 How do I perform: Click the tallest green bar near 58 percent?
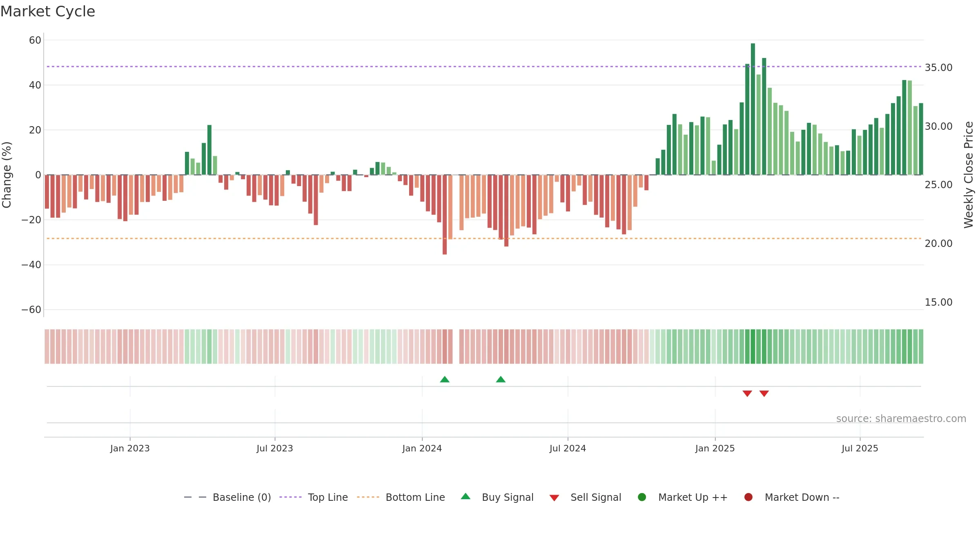[753, 109]
